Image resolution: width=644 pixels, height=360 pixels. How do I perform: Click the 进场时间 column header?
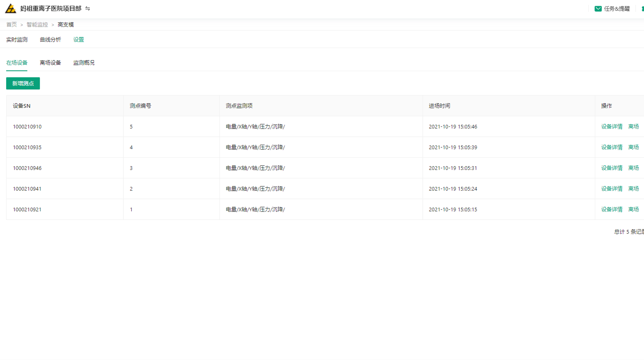[439, 106]
